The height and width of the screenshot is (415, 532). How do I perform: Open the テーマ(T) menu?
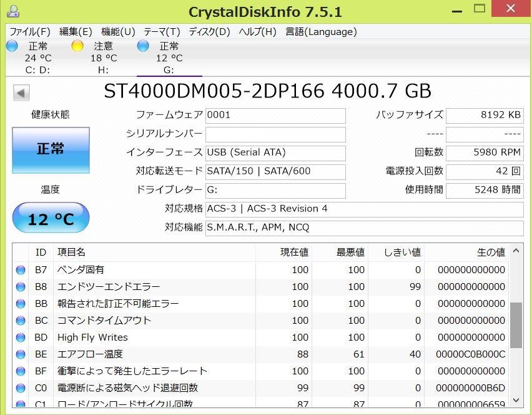tap(162, 32)
